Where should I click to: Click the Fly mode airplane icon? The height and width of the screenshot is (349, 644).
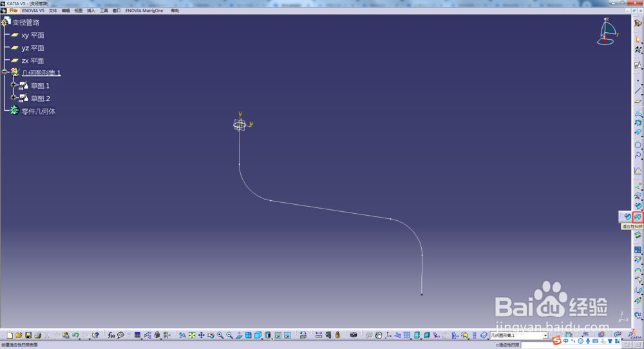182,335
